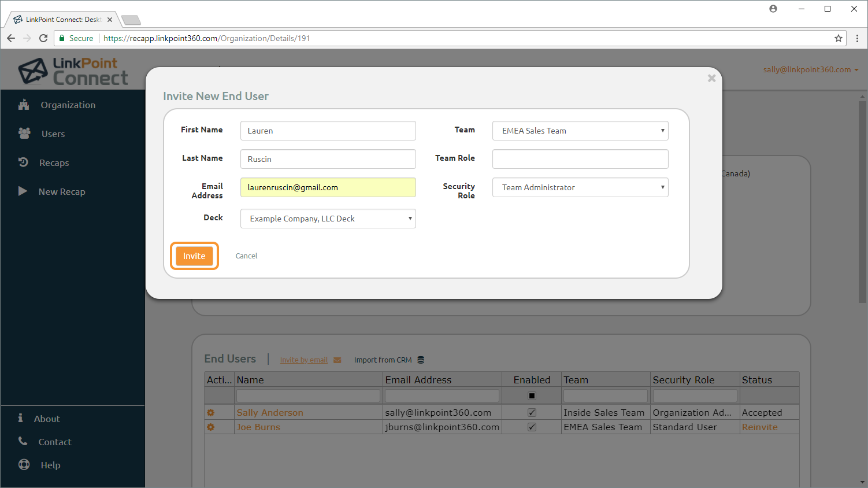The height and width of the screenshot is (488, 868).
Task: Click the LinkPoint Connect logo
Action: click(73, 71)
